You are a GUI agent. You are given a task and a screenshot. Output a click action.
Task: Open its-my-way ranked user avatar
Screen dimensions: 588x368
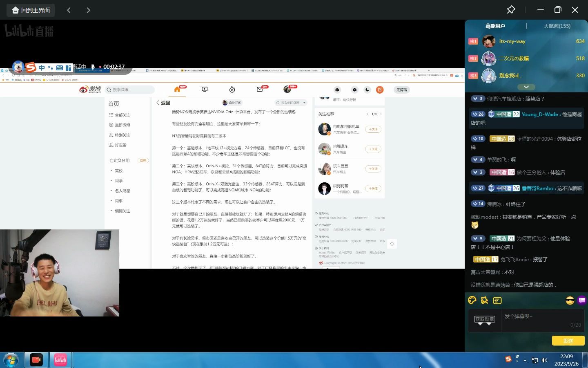(489, 41)
